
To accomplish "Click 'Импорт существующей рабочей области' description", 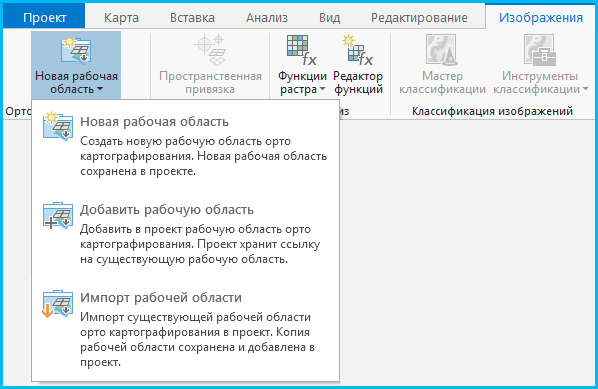I will [195, 317].
